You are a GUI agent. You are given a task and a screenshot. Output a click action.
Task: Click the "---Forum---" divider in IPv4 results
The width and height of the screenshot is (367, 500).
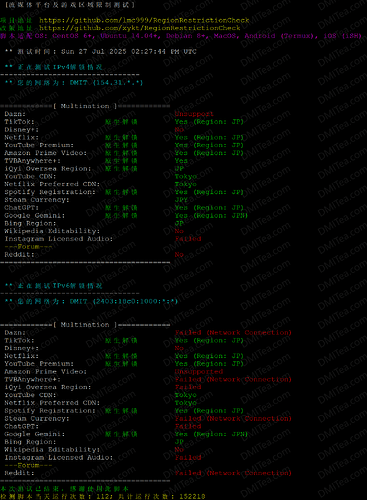28,247
